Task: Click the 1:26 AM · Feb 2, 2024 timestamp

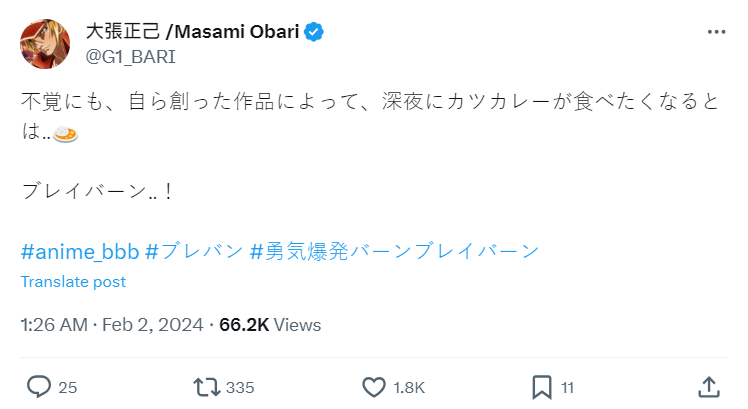Action: (112, 325)
